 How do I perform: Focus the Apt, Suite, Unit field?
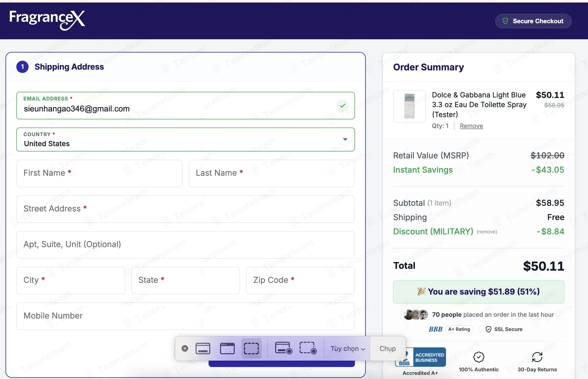click(186, 245)
